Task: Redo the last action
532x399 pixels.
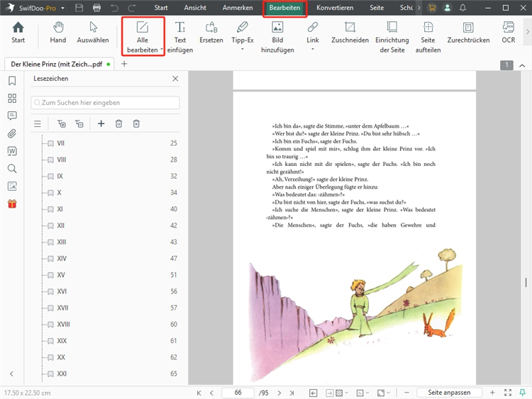Action: tap(132, 8)
